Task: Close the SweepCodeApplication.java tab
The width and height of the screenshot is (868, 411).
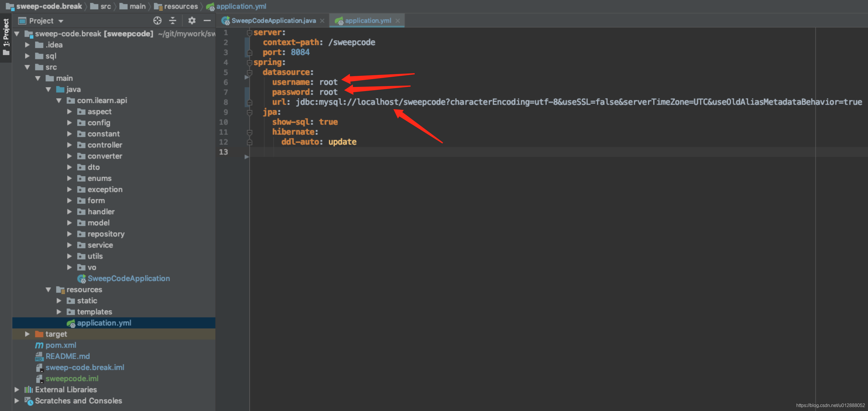Action: click(322, 21)
